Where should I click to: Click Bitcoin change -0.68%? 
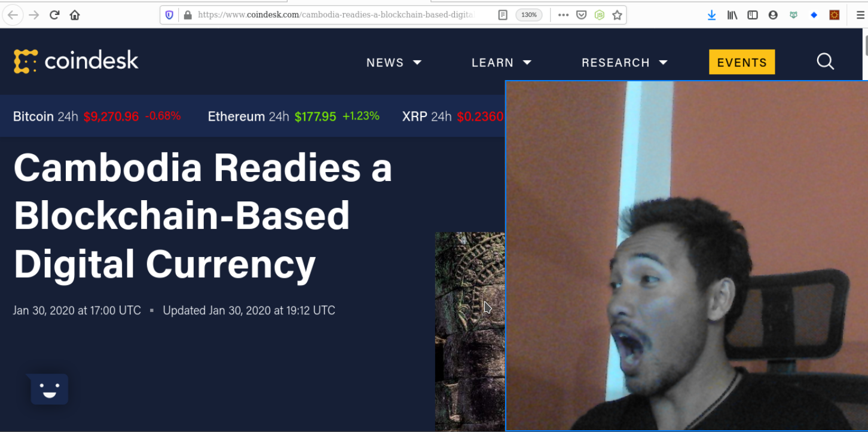click(x=163, y=116)
